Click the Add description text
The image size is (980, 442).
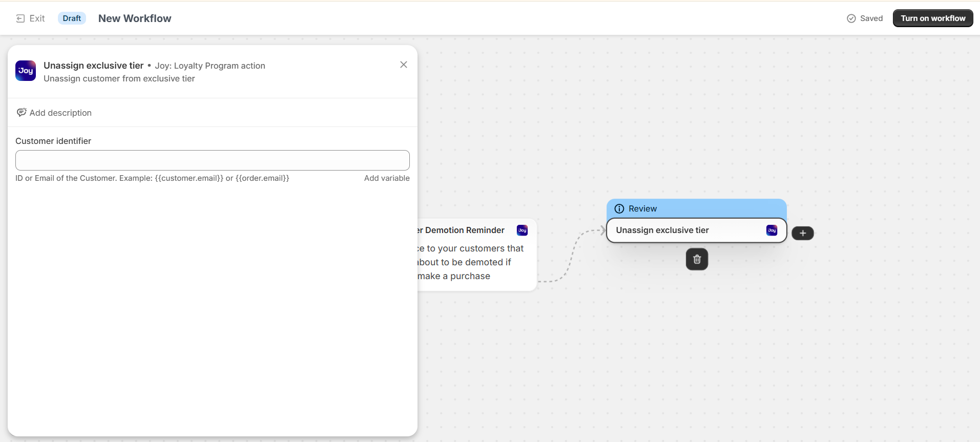60,113
